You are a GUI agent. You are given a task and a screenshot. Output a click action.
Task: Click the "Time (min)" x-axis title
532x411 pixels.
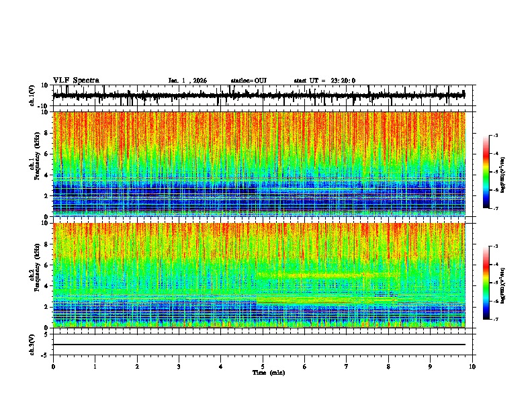[269, 373]
